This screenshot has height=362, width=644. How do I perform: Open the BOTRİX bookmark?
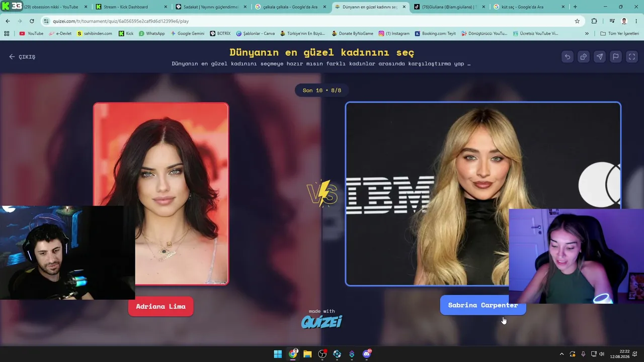pos(220,34)
